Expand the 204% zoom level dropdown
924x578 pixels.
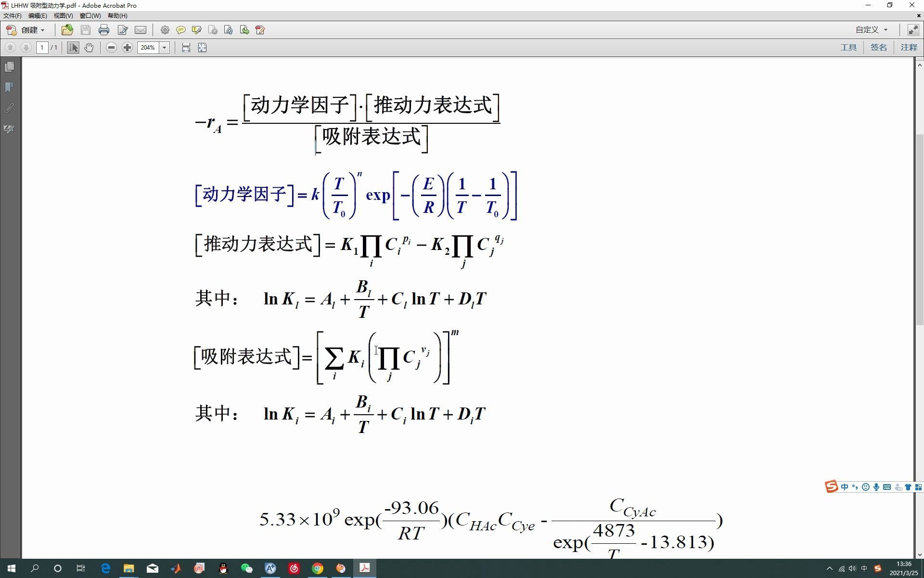[x=165, y=47]
